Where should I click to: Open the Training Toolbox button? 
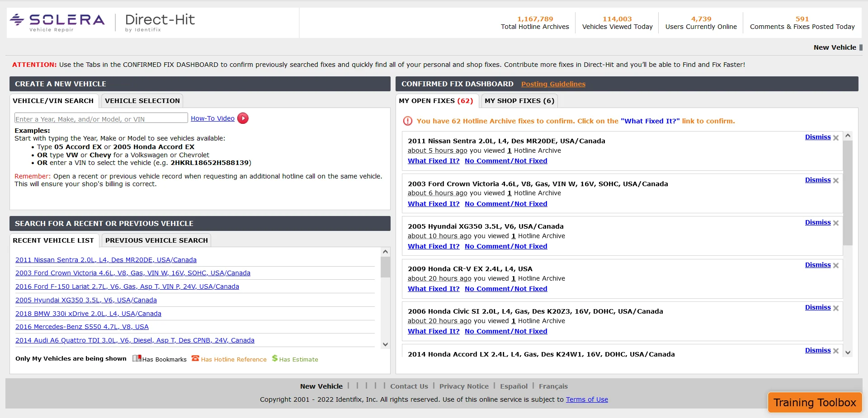(x=815, y=402)
